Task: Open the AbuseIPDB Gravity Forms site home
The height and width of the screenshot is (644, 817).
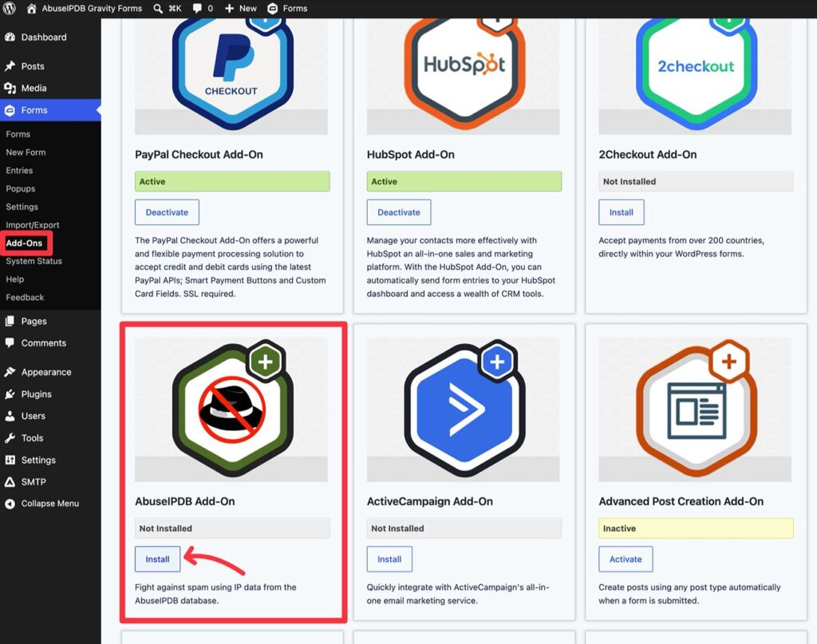Action: [x=85, y=8]
